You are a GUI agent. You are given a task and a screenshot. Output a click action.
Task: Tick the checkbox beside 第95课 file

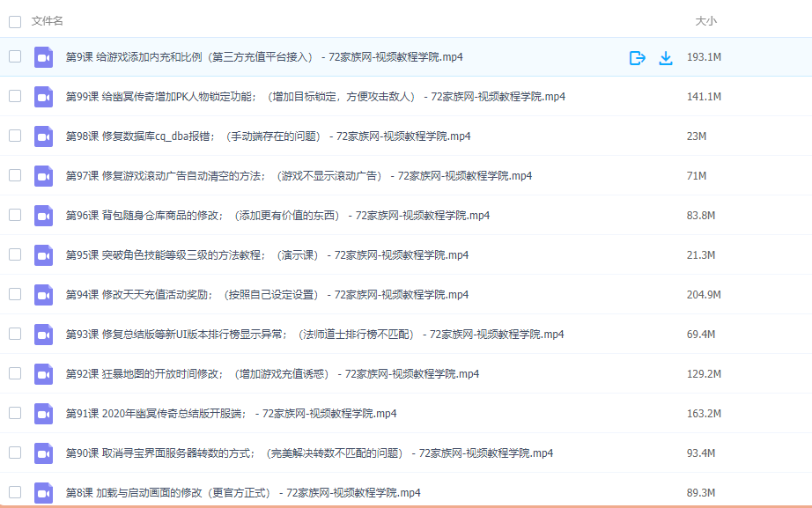point(15,254)
